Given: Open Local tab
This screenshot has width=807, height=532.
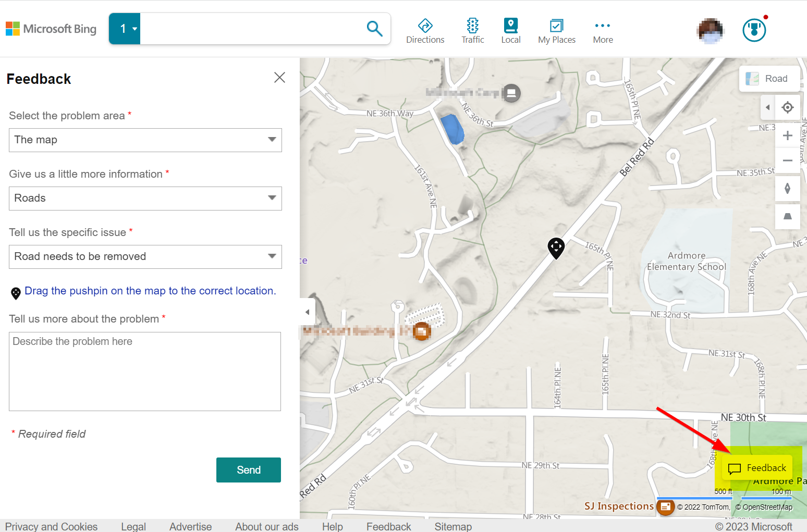Looking at the screenshot, I should coord(511,31).
